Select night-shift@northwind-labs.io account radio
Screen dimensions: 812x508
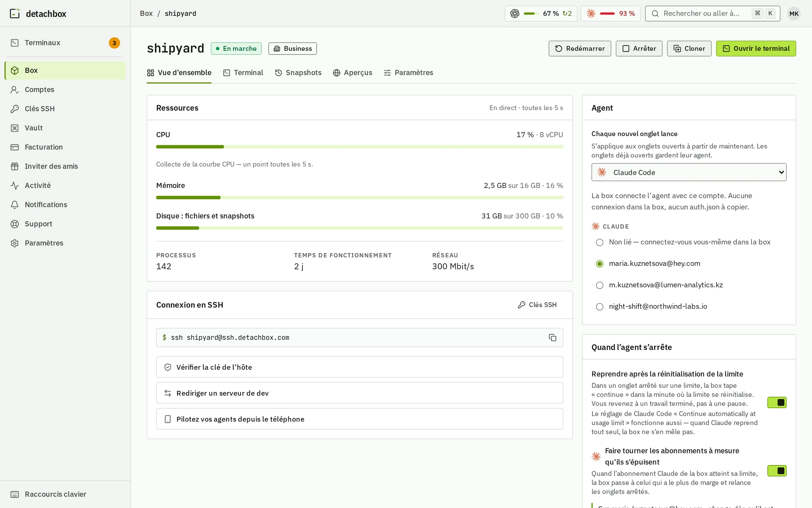pos(600,306)
